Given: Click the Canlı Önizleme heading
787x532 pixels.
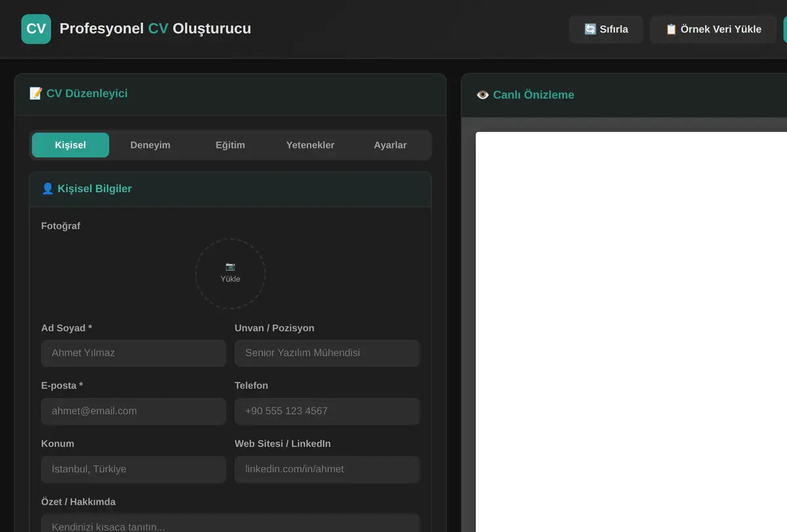Looking at the screenshot, I should pos(525,95).
